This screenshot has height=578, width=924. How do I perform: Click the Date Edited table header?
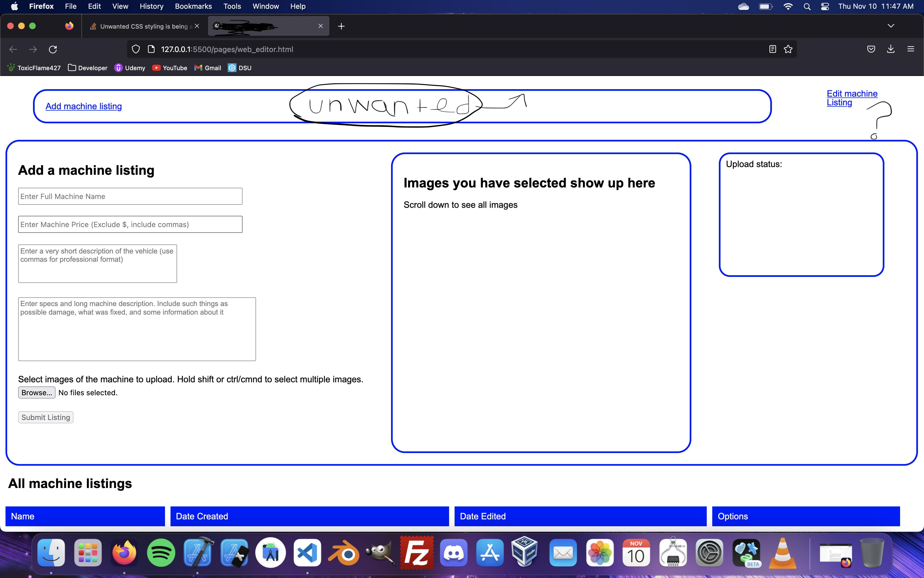coord(580,516)
